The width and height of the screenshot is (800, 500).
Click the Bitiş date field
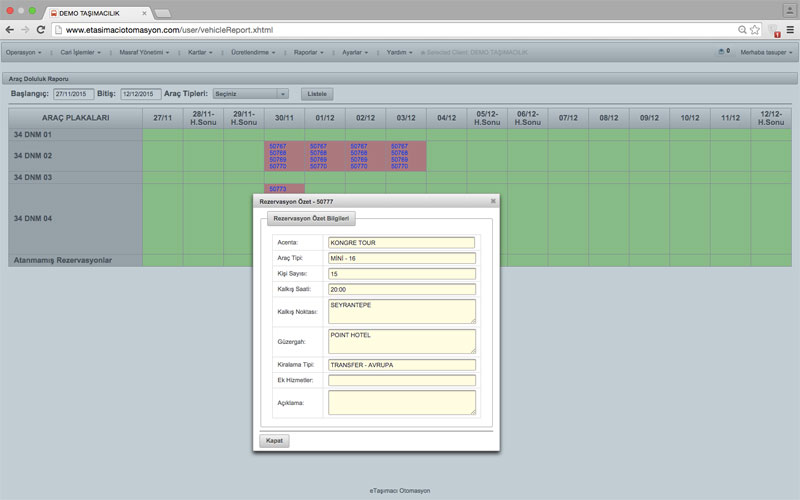(x=141, y=94)
